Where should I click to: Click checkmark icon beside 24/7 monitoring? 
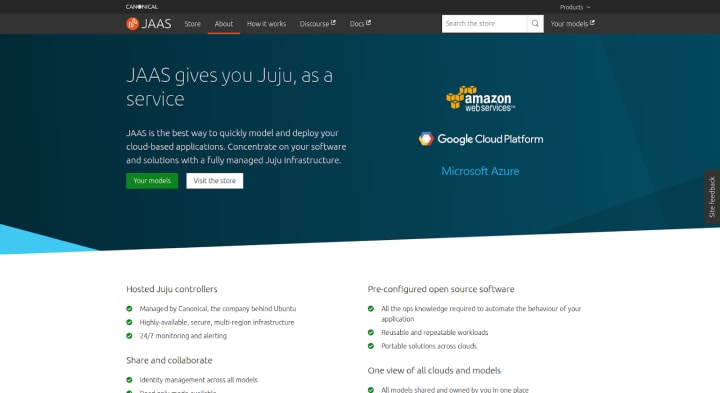click(x=129, y=336)
